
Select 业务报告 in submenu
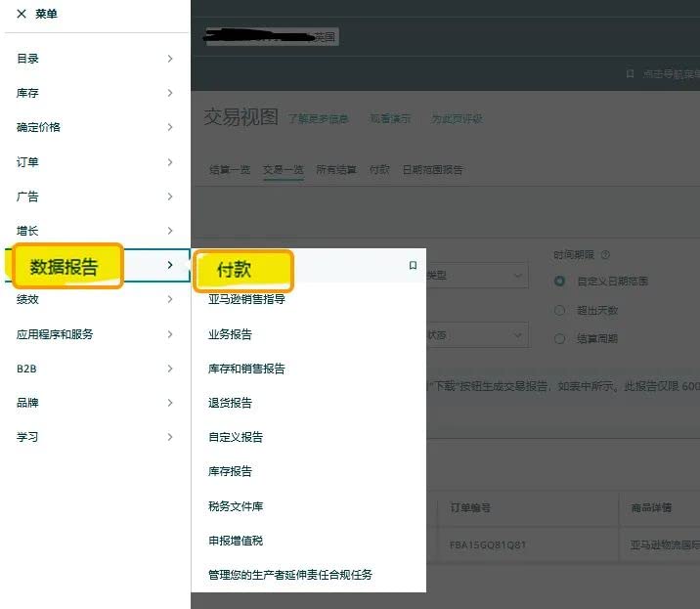tap(231, 334)
